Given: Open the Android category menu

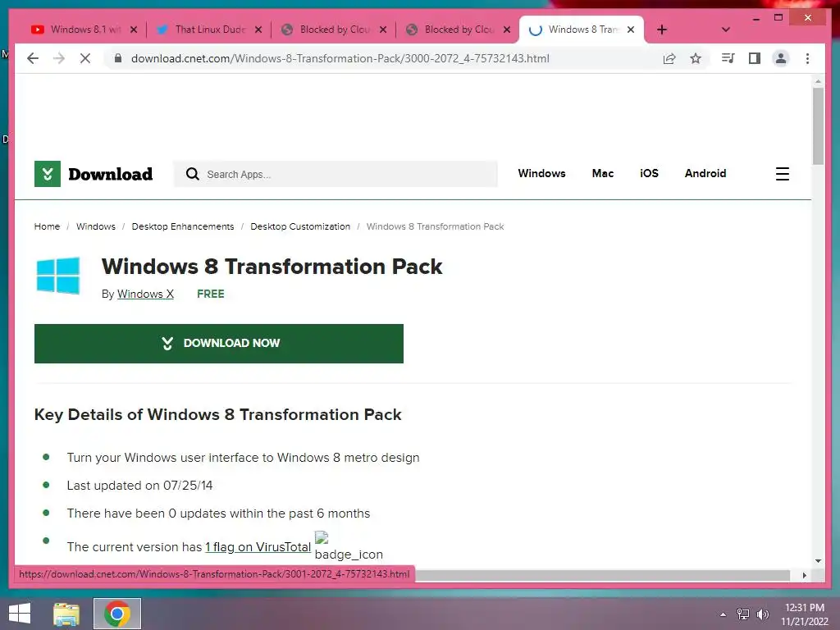Looking at the screenshot, I should [705, 173].
